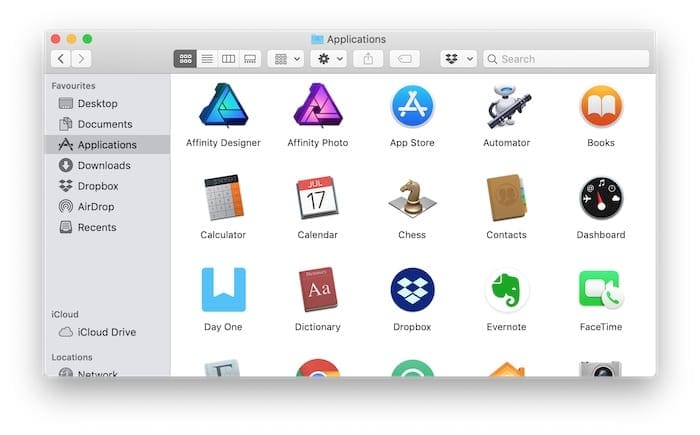Viewport: 700px width, 435px height.
Task: Click the Edit Tags toolbar button
Action: (x=404, y=59)
